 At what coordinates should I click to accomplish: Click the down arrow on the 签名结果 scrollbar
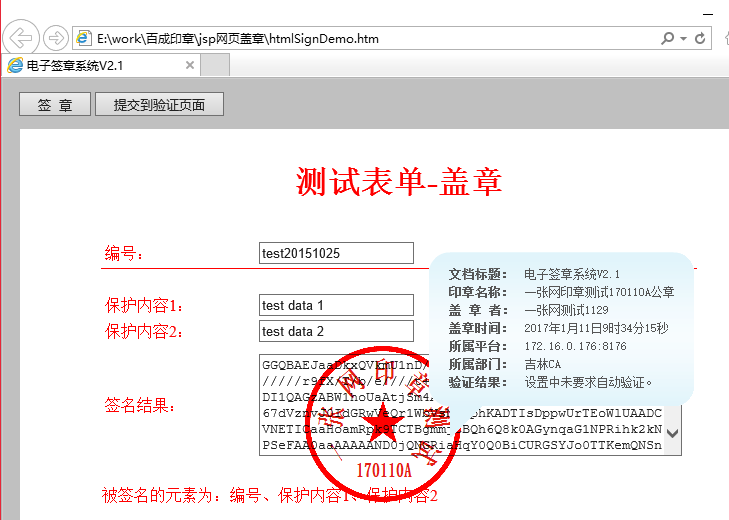[672, 433]
